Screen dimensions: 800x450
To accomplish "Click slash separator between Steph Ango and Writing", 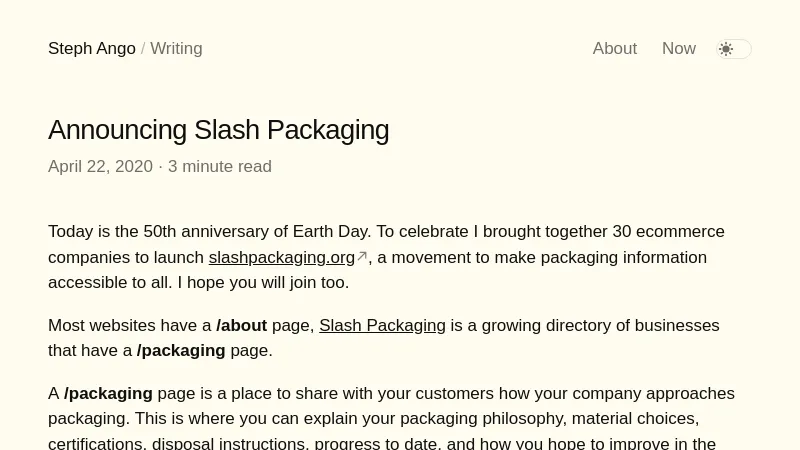I will click(x=143, y=49).
